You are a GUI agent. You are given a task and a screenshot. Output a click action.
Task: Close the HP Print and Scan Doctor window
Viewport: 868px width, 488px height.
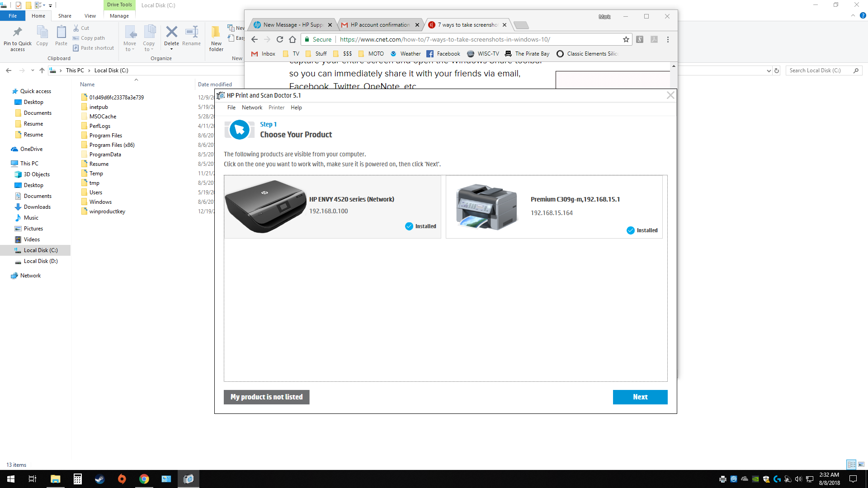670,95
